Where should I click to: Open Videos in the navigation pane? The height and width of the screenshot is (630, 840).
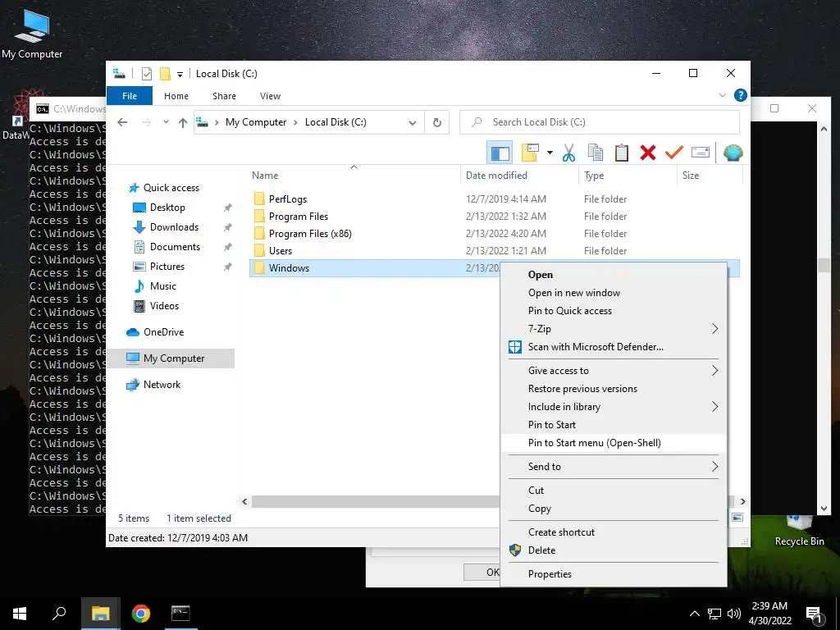pos(164,306)
